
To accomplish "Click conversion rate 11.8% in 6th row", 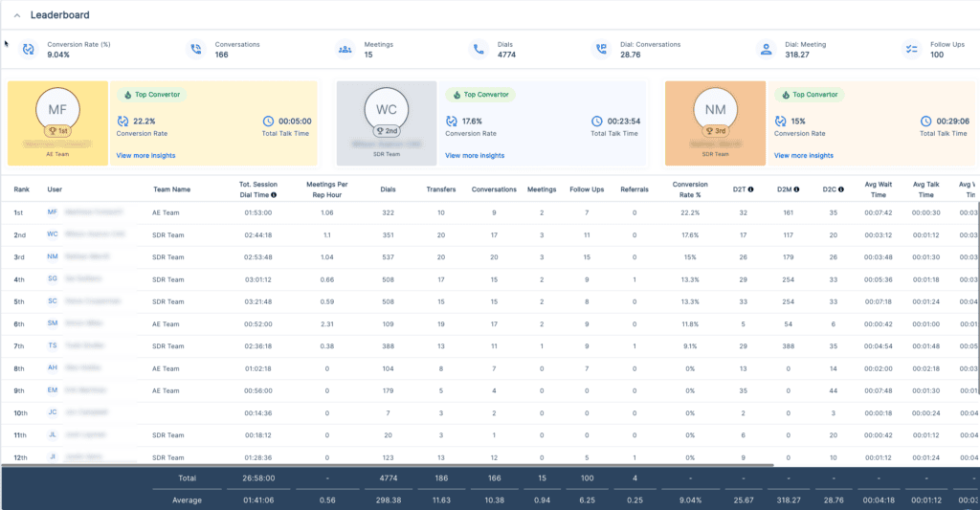I will pyautogui.click(x=690, y=323).
